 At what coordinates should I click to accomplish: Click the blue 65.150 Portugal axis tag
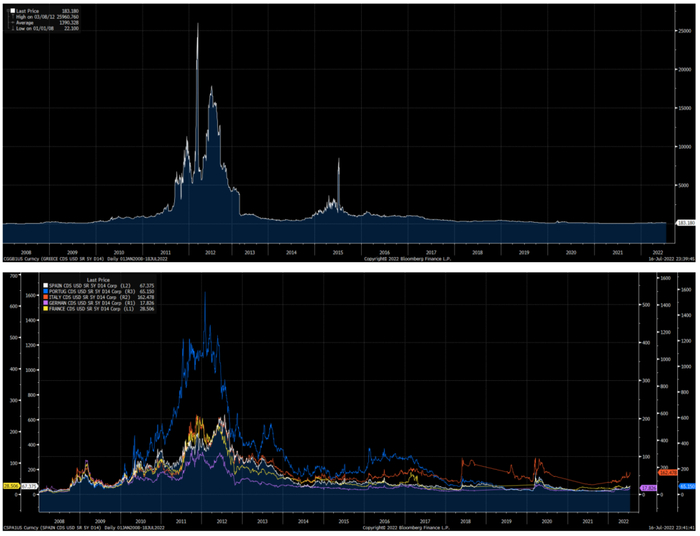pos(688,486)
